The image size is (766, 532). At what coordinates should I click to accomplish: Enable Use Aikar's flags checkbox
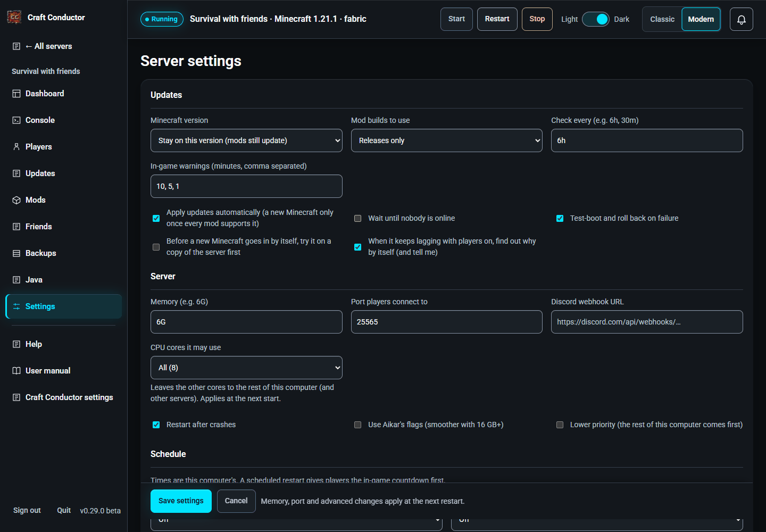[358, 425]
